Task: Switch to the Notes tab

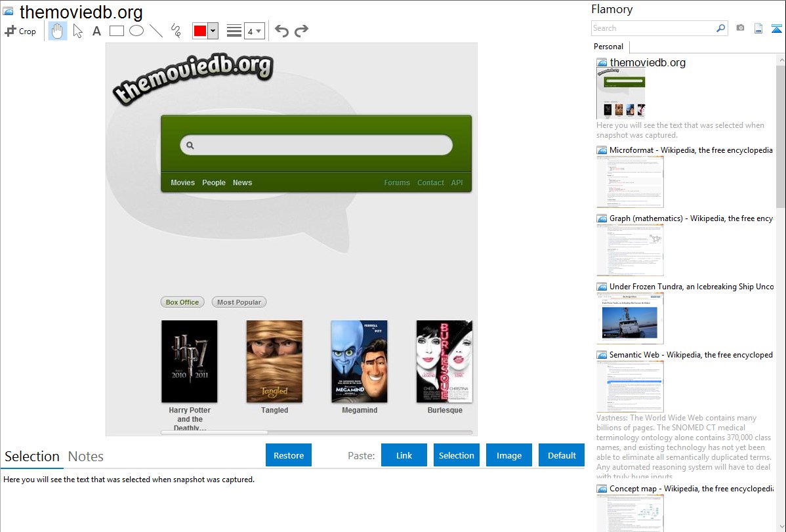Action: 86,457
